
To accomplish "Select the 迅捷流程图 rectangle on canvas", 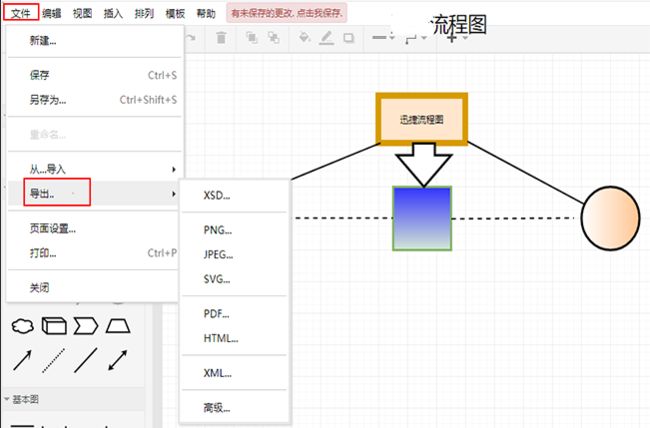I will (x=422, y=119).
